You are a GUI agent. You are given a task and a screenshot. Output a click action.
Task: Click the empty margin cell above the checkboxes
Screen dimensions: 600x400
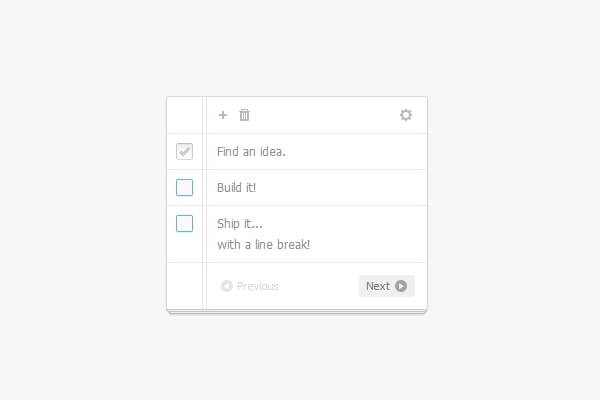[x=184, y=115]
